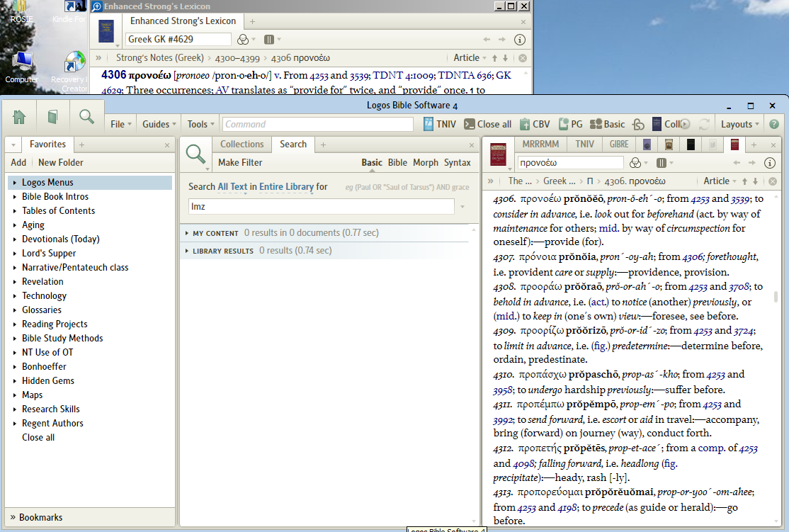The image size is (789, 532).
Task: Open info icon in Enhanced Strong's Lexicon window
Action: point(520,39)
